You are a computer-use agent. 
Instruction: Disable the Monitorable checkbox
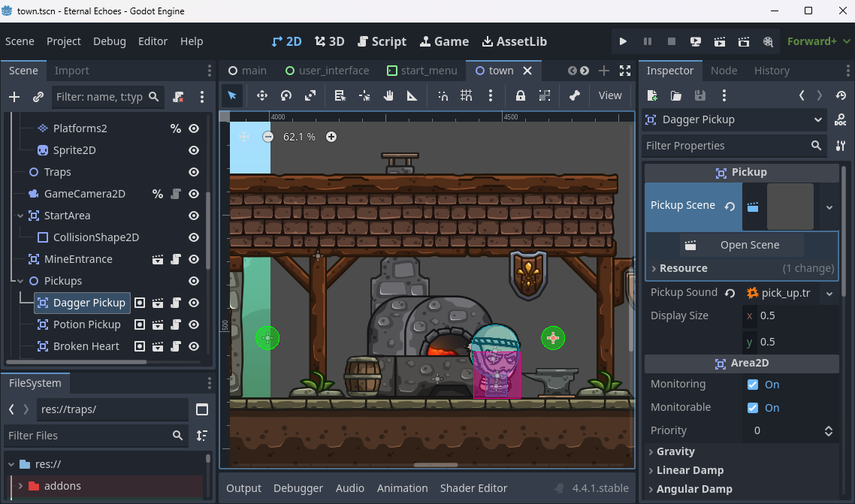tap(752, 408)
